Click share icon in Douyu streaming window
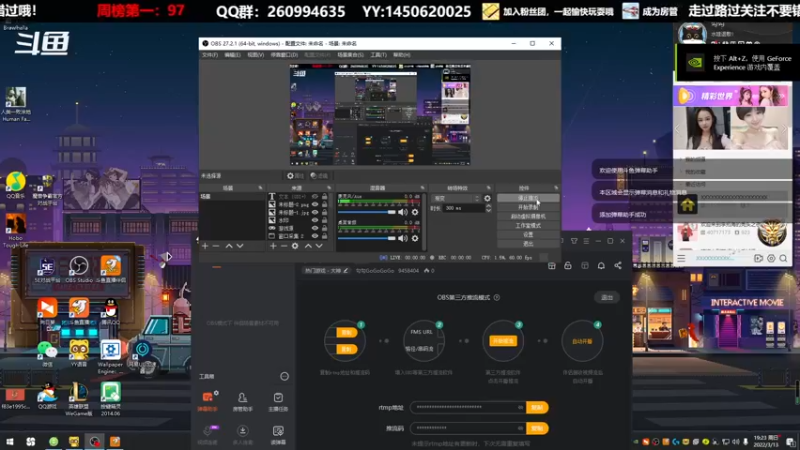This screenshot has width=800, height=450. (618, 265)
